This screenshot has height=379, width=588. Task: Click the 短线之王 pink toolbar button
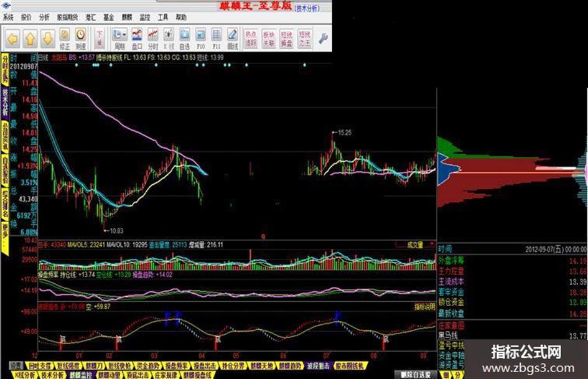click(x=304, y=39)
